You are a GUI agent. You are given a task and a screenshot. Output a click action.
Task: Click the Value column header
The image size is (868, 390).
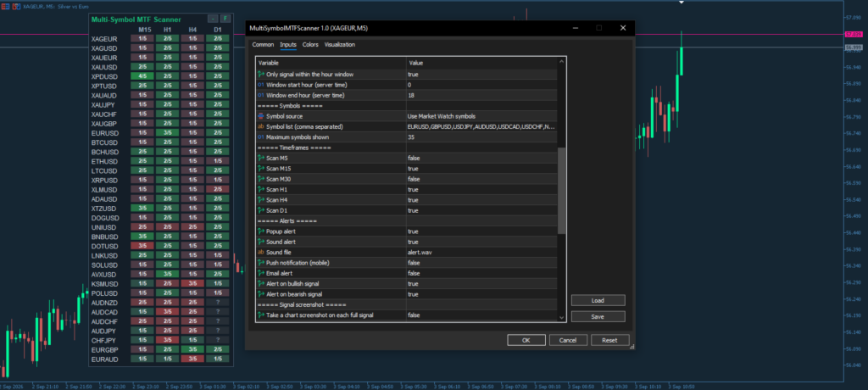pos(481,63)
